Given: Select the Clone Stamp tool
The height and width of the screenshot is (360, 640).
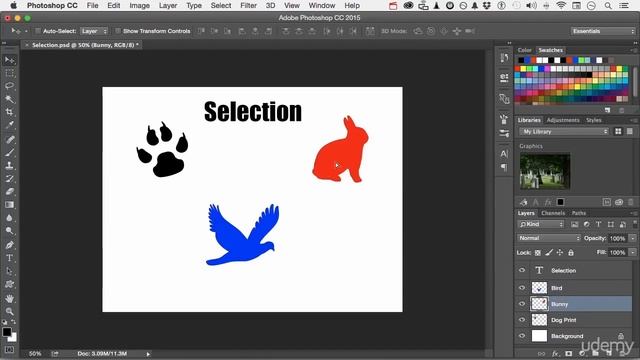Looking at the screenshot, I should (9, 166).
